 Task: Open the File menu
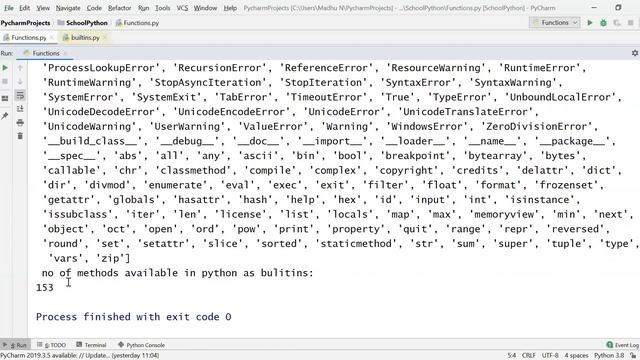point(9,8)
